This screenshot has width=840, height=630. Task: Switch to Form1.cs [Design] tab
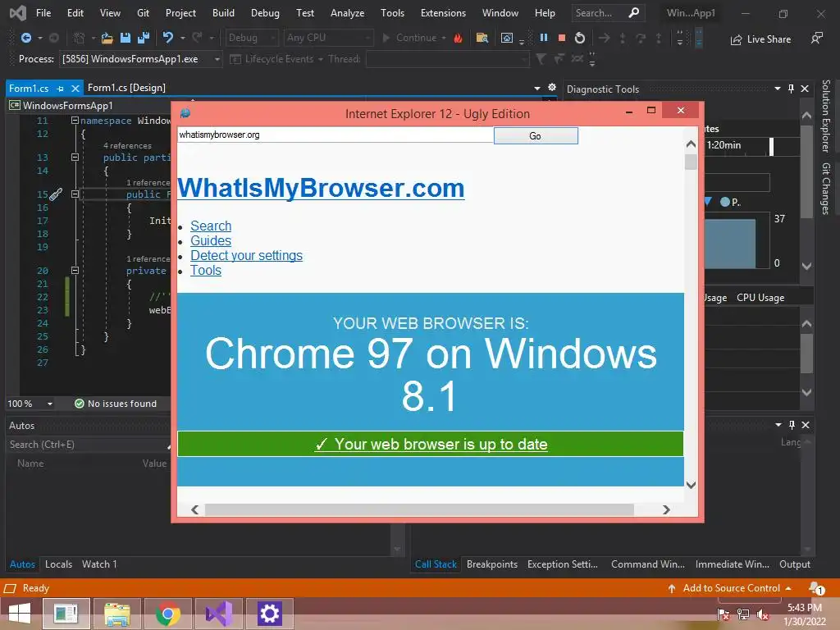[x=126, y=87]
